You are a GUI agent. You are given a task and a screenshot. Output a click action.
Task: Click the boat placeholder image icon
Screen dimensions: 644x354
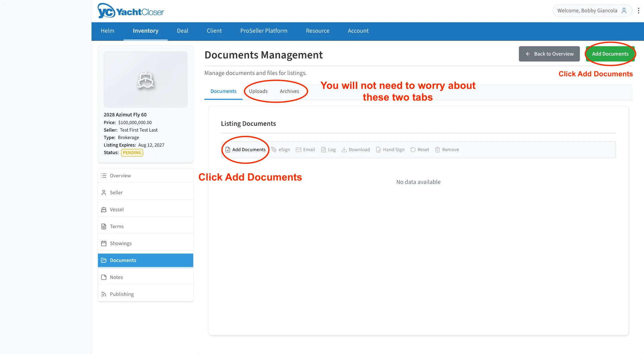pos(146,80)
